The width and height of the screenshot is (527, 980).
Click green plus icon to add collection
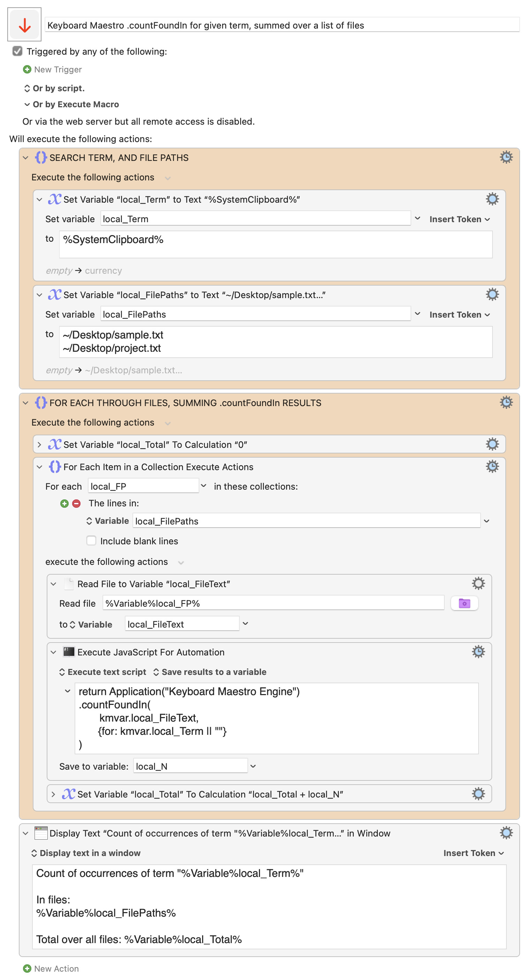(64, 503)
